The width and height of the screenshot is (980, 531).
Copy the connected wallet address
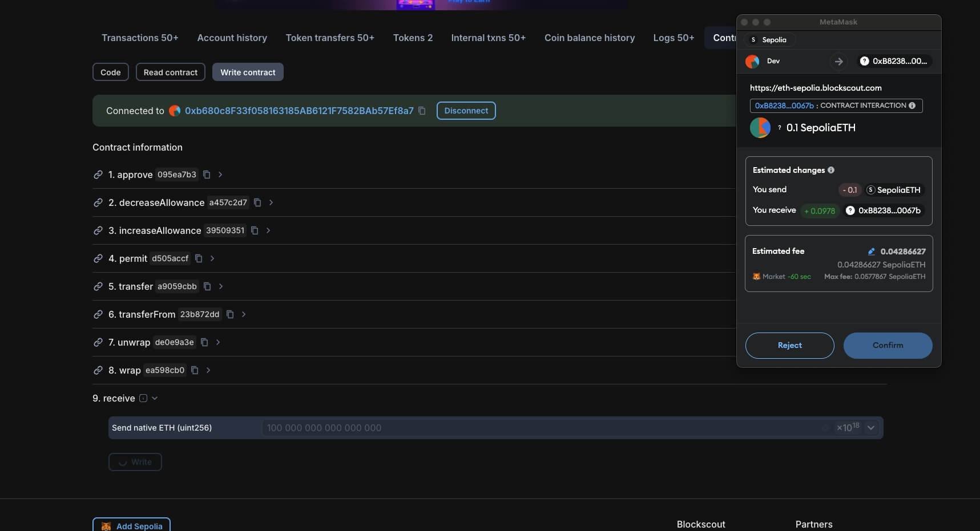click(422, 111)
